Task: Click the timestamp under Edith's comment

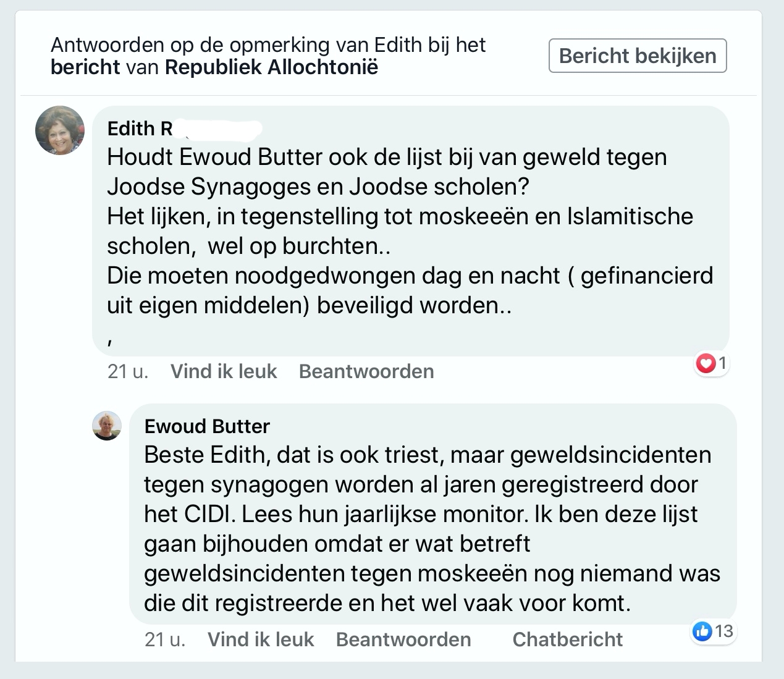Action: pos(128,371)
